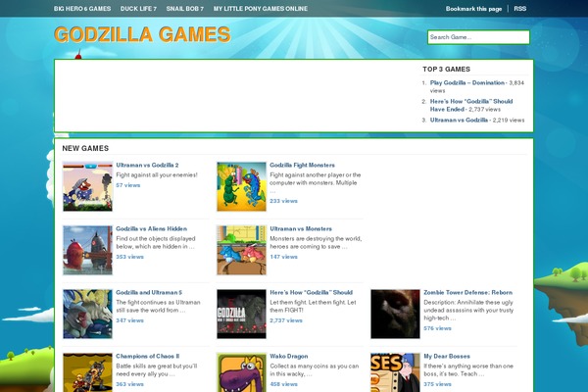Click the Godzilla Fight Monsters thumbnail
588x392 pixels.
click(241, 186)
